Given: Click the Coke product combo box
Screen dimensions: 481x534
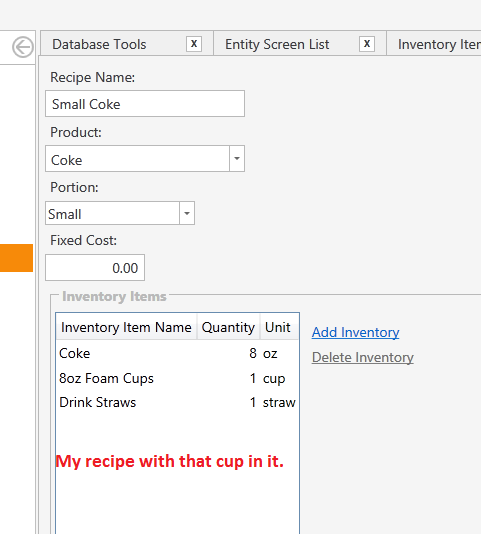Looking at the screenshot, I should click(137, 159).
